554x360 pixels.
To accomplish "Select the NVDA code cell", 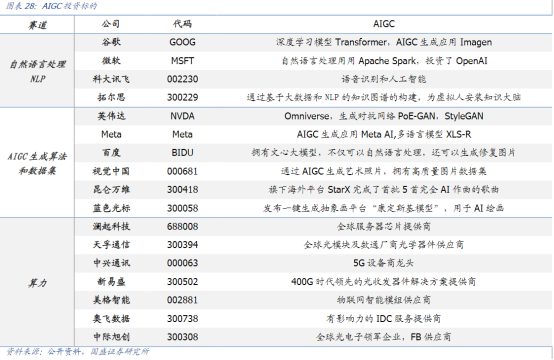I will click(x=182, y=116).
